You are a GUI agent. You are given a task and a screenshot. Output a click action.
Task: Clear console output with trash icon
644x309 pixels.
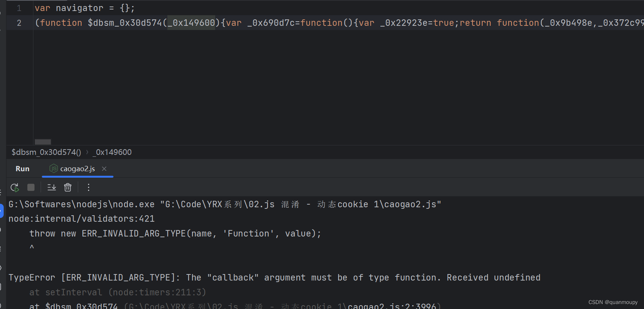(68, 188)
